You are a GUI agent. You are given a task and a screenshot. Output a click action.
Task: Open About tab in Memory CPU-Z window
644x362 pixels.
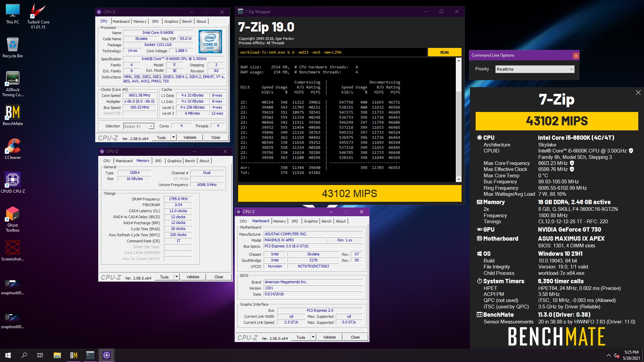[x=204, y=161]
